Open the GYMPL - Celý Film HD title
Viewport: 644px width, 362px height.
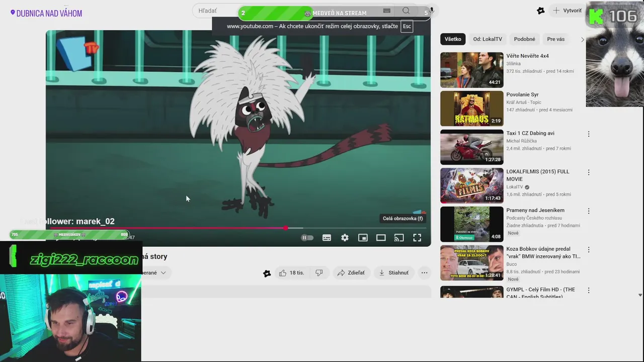click(x=540, y=293)
